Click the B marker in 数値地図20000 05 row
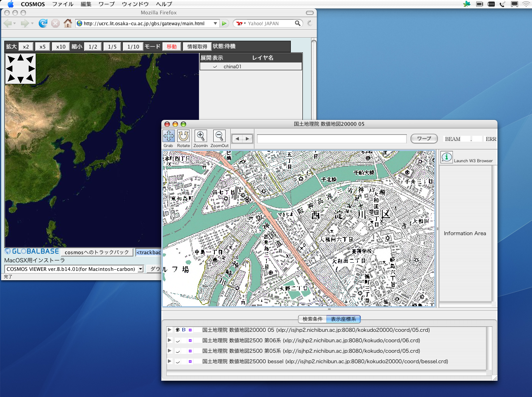 (x=184, y=330)
